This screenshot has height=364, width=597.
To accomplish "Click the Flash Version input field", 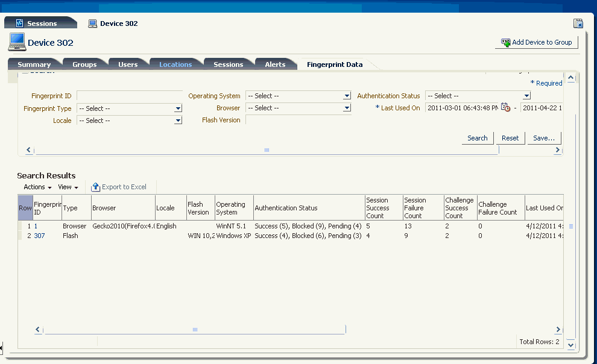I will pyautogui.click(x=298, y=120).
